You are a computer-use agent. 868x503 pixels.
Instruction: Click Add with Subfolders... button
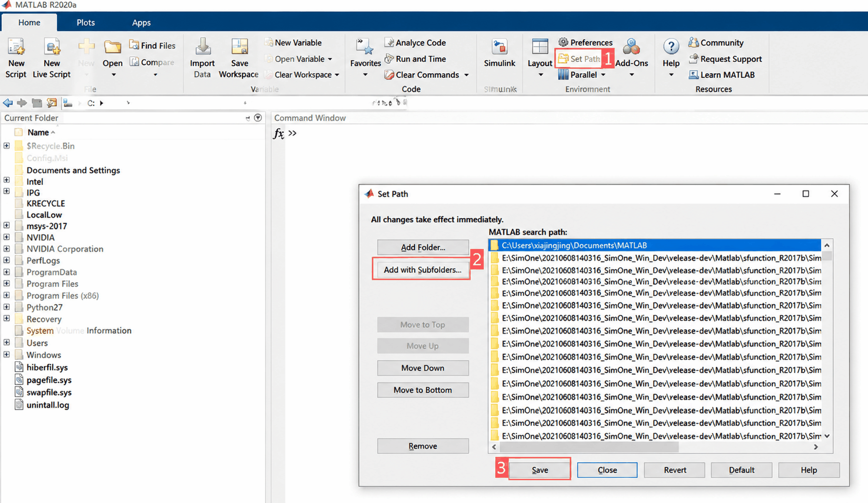(x=423, y=270)
